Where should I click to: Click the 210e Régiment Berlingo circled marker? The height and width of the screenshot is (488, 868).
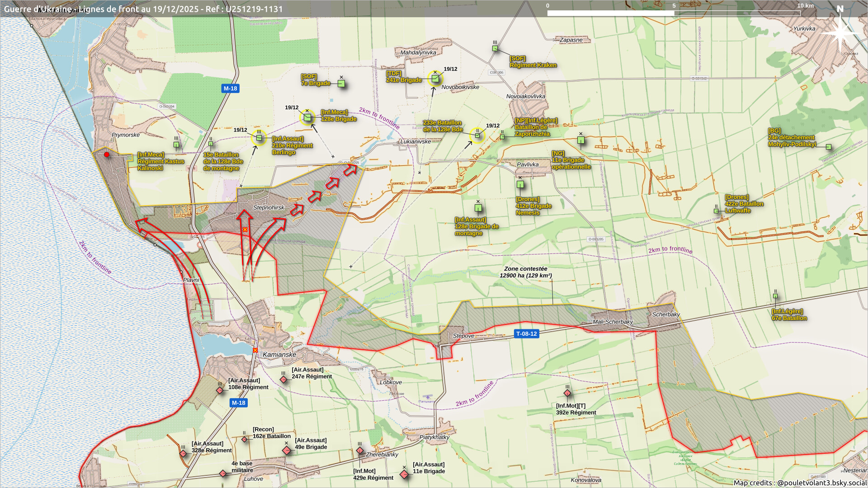click(259, 138)
